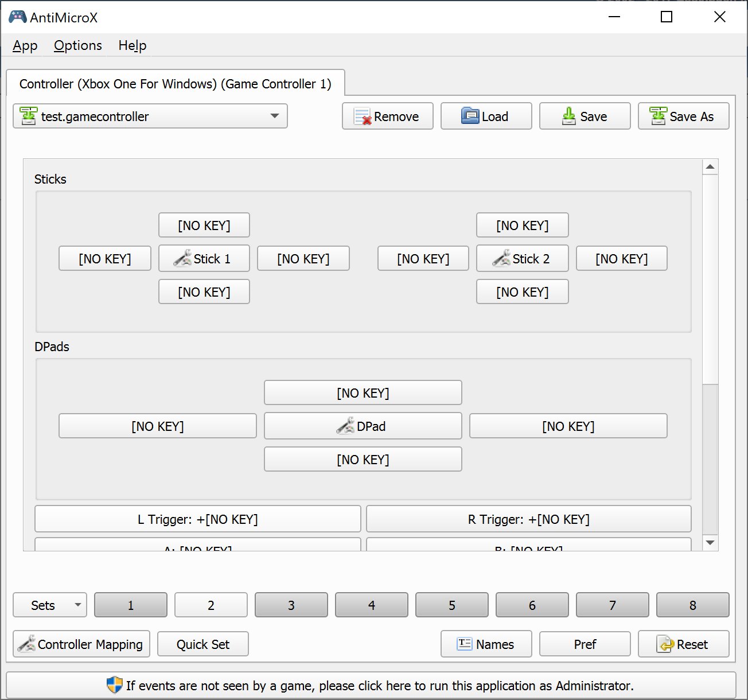748x700 pixels.
Task: Click the [NO KEY] button below Stick 2
Action: click(523, 292)
